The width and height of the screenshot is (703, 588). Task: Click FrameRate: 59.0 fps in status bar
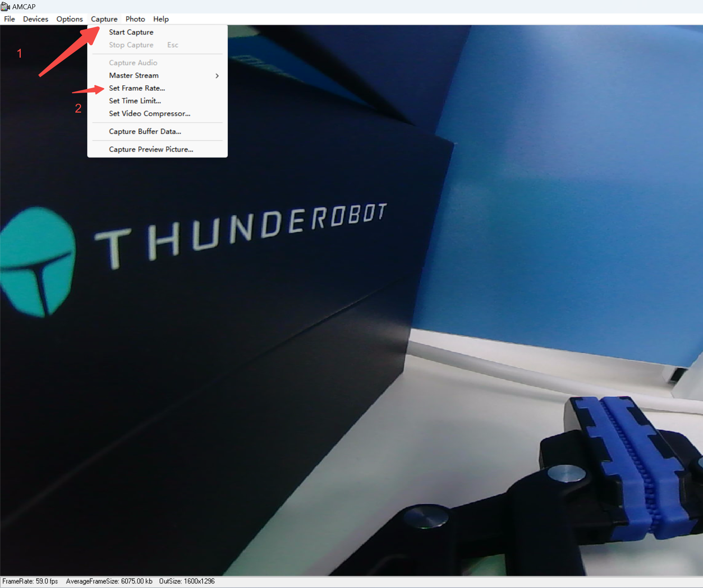30,581
